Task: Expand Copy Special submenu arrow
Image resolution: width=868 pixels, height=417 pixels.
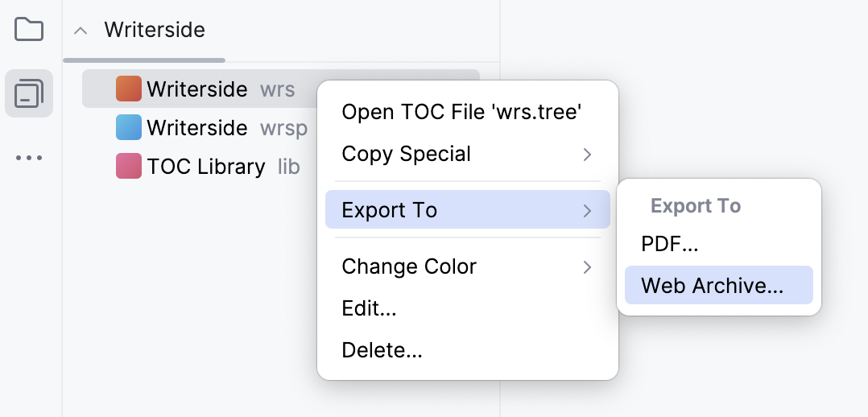Action: point(587,155)
